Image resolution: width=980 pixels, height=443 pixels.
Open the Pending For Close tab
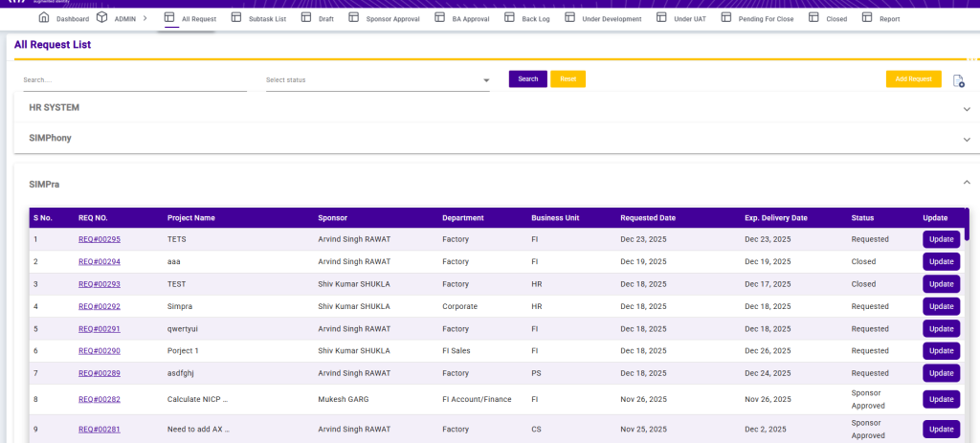[x=766, y=19]
